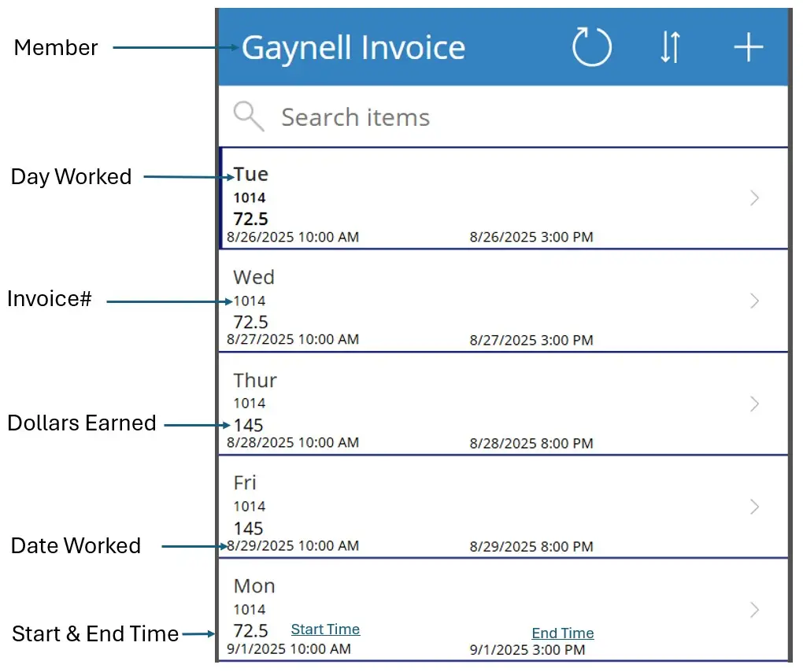This screenshot has height=672, width=803.
Task: Select the Fri day label
Action: click(x=245, y=482)
